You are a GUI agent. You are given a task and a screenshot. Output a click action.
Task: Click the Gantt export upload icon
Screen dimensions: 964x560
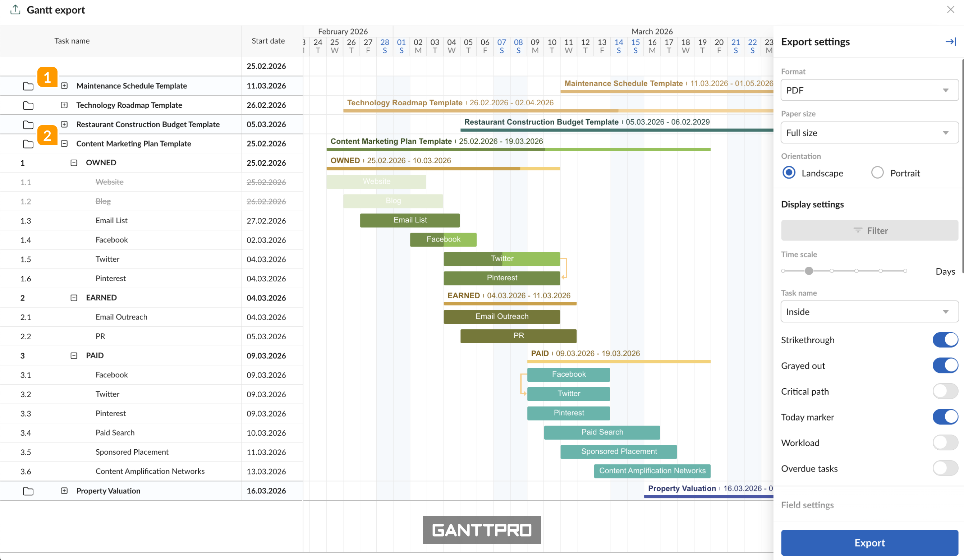(15, 10)
